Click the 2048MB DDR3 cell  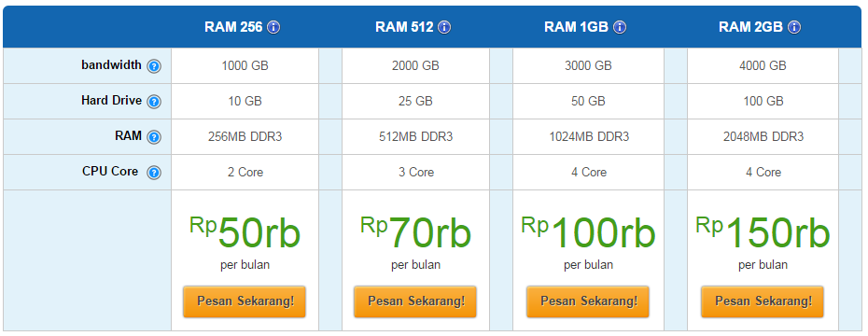[763, 136]
